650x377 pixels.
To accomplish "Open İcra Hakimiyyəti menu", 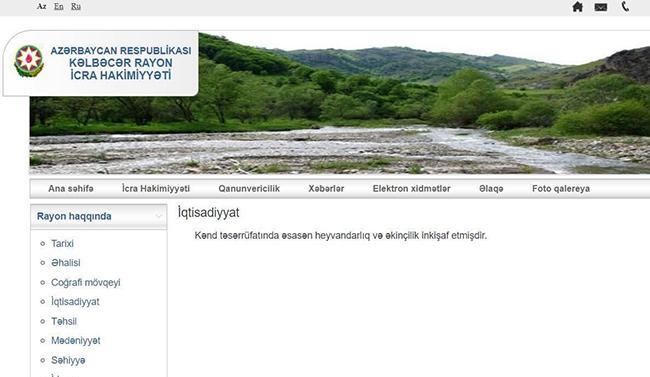I will coord(156,189).
